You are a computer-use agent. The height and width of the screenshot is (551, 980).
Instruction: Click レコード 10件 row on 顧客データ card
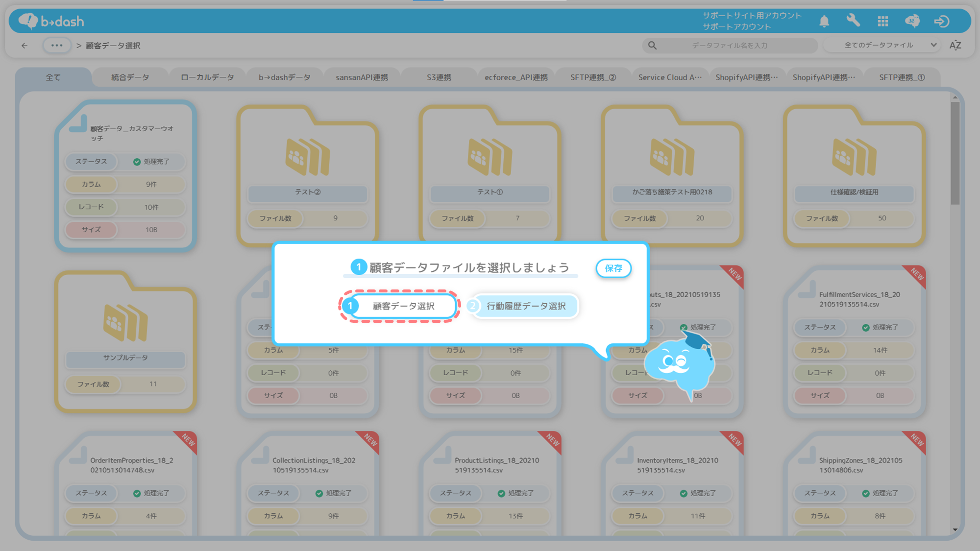coord(125,207)
